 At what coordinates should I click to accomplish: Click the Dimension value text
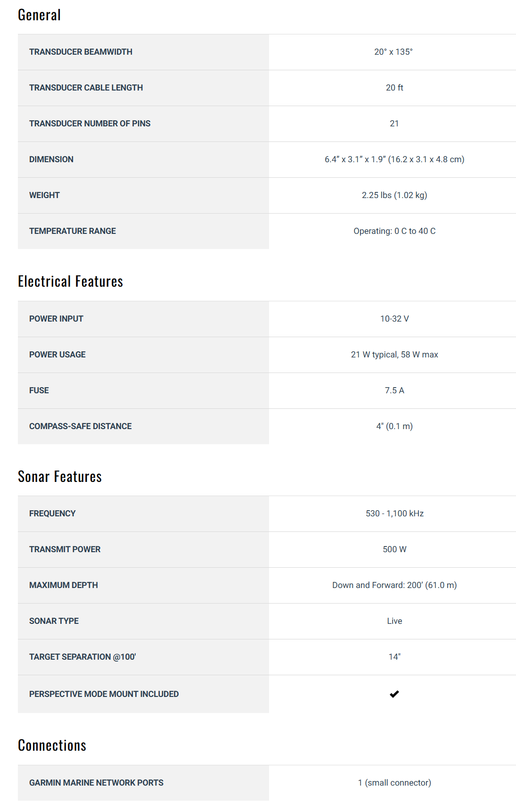394,159
